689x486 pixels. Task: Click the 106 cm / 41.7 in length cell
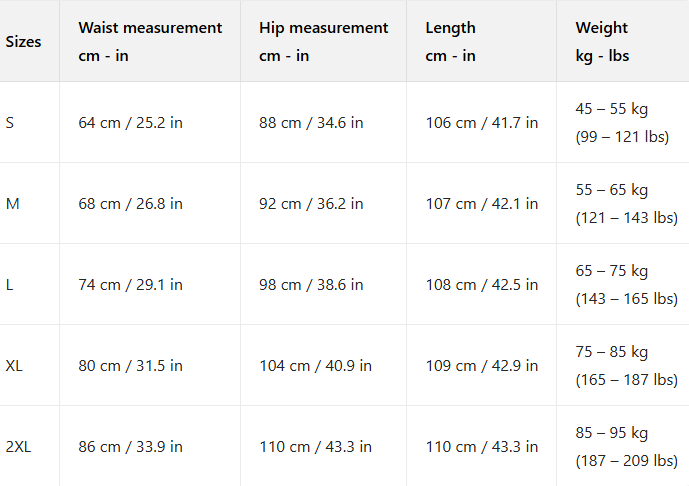(x=482, y=123)
